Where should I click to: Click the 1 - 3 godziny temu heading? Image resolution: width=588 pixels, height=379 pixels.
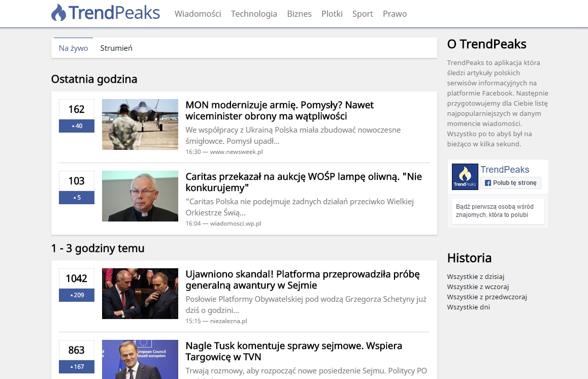pyautogui.click(x=98, y=248)
